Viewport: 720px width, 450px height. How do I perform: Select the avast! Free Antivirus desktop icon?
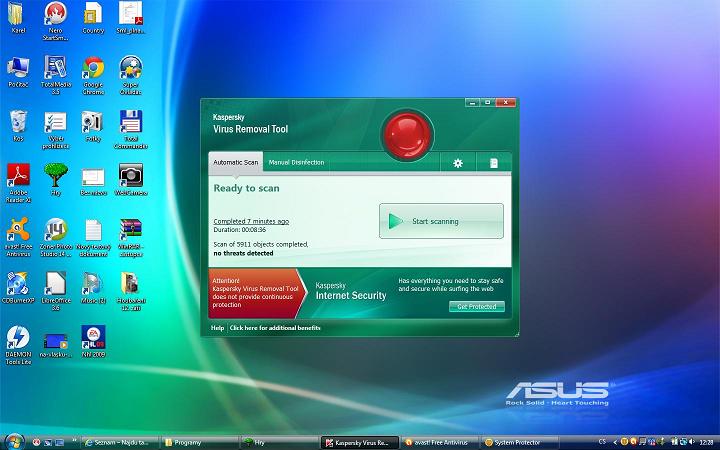[18, 237]
